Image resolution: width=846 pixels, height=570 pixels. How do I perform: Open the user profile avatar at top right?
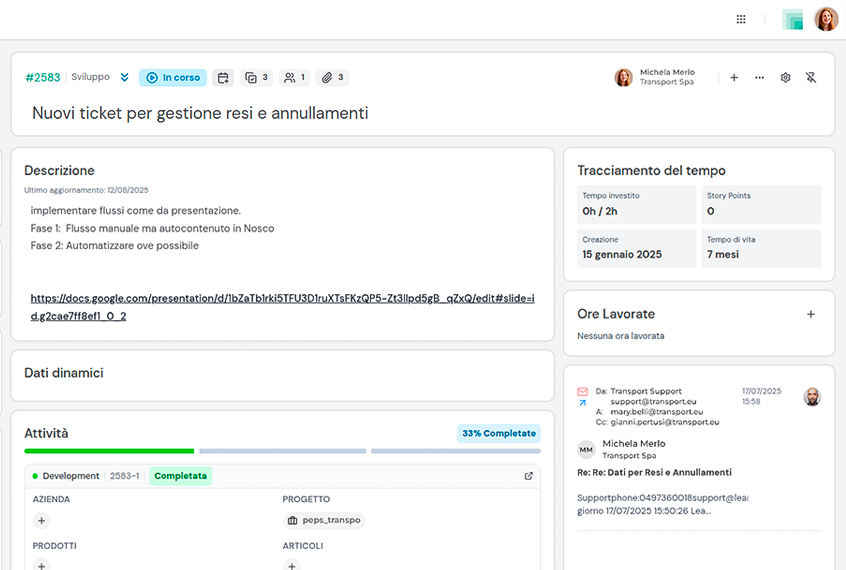(826, 19)
